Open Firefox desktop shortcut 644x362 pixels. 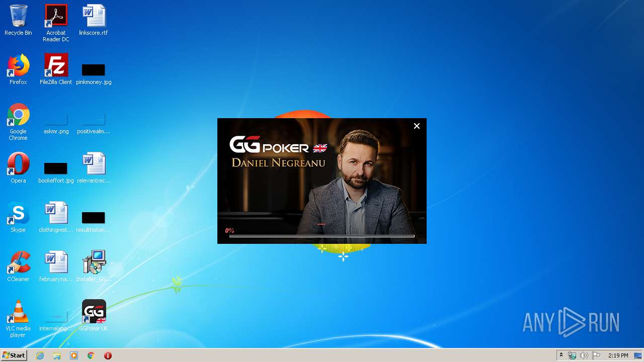[x=18, y=69]
